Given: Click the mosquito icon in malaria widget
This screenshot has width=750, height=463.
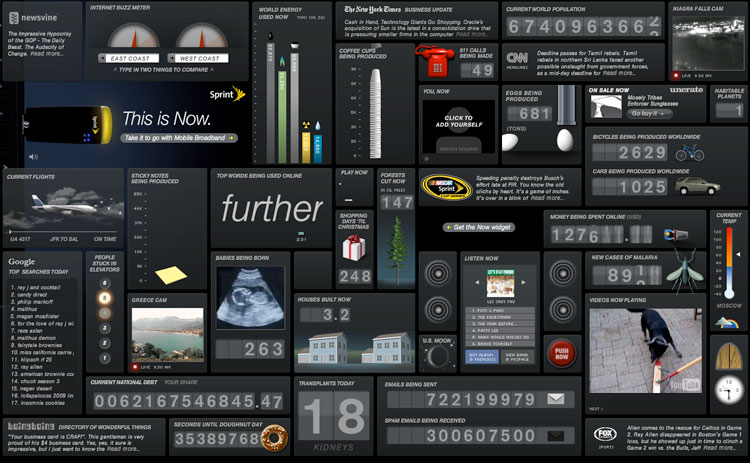Looking at the screenshot, I should click(x=685, y=270).
